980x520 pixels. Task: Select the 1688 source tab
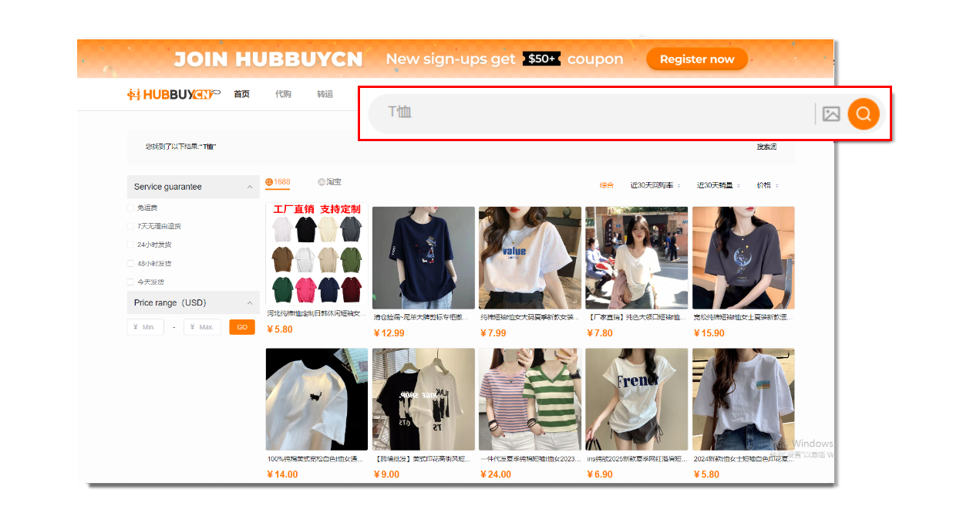point(278,182)
